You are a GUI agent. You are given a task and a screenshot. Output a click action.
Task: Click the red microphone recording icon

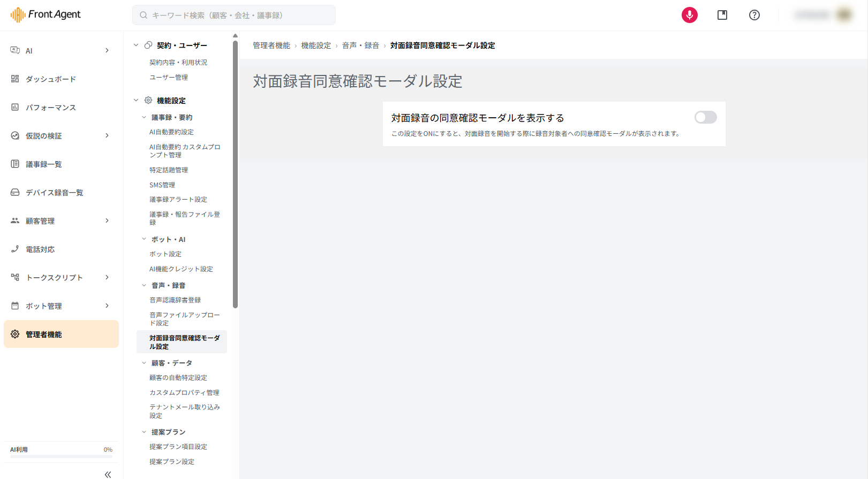(690, 15)
